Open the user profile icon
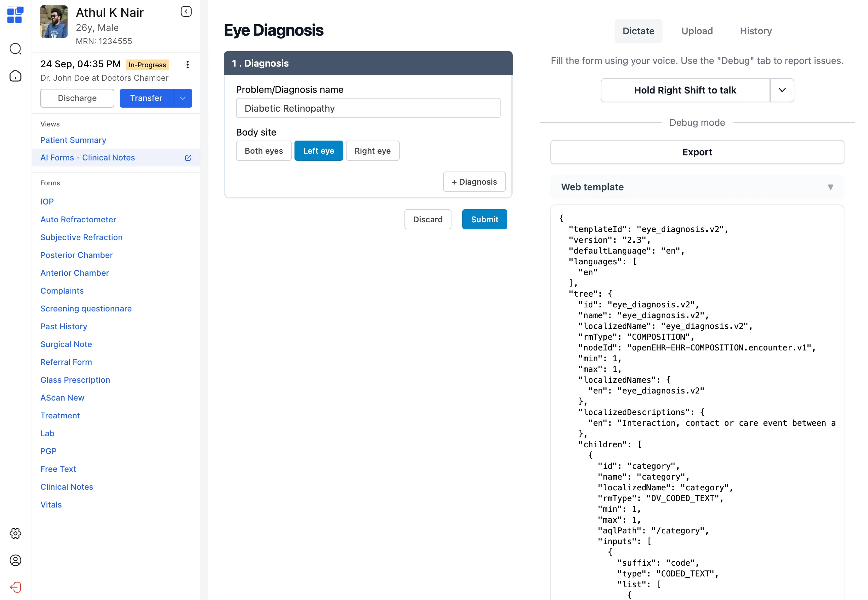 pyautogui.click(x=15, y=560)
